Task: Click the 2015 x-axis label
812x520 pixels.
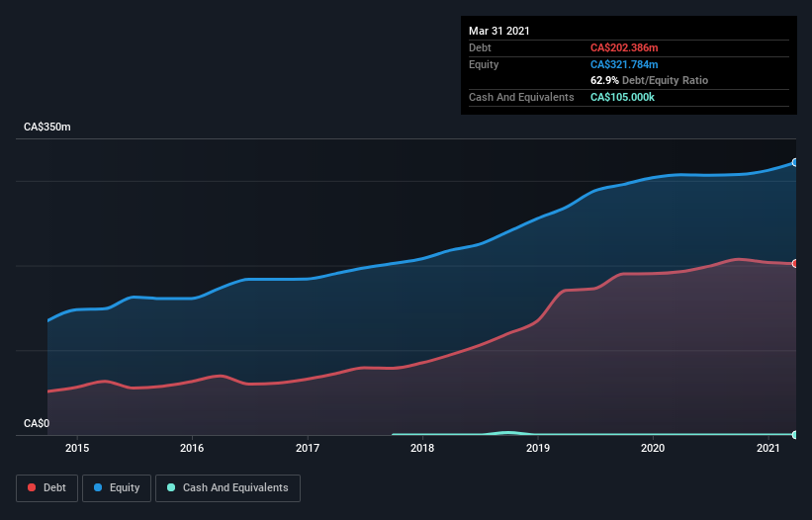Action: click(77, 448)
